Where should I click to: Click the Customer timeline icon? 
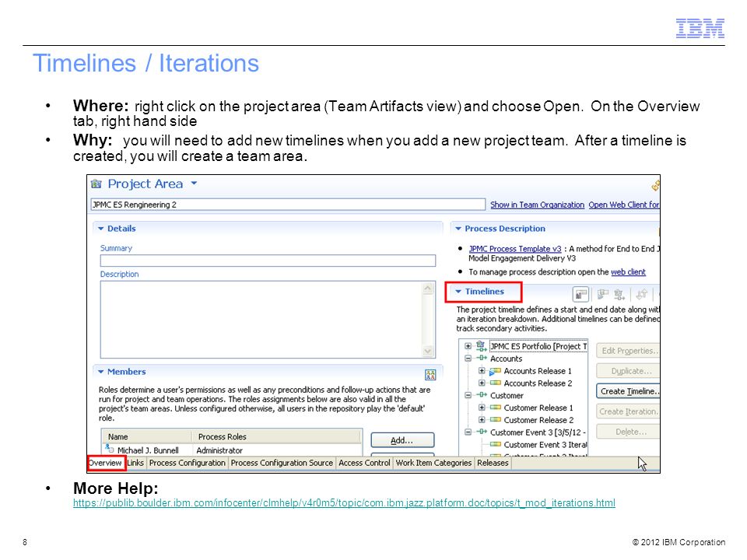coord(482,395)
